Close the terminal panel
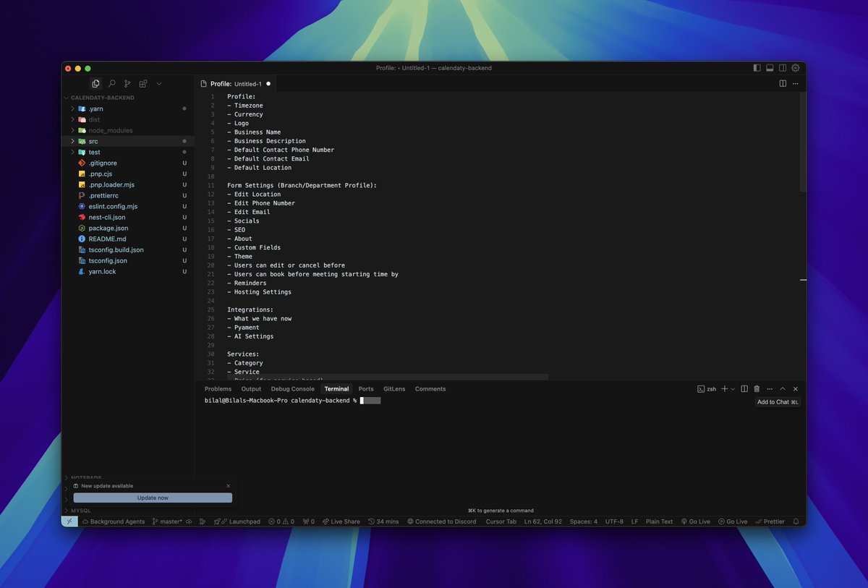Viewport: 868px width, 588px height. [796, 389]
